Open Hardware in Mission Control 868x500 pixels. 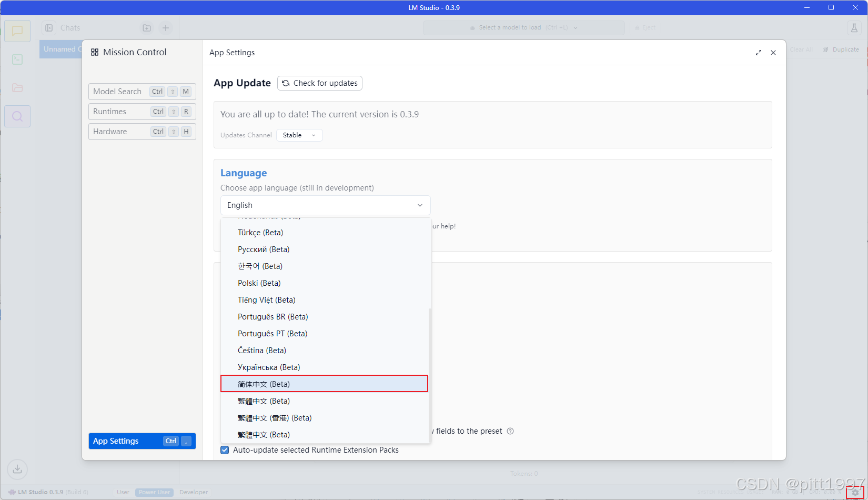coord(142,132)
